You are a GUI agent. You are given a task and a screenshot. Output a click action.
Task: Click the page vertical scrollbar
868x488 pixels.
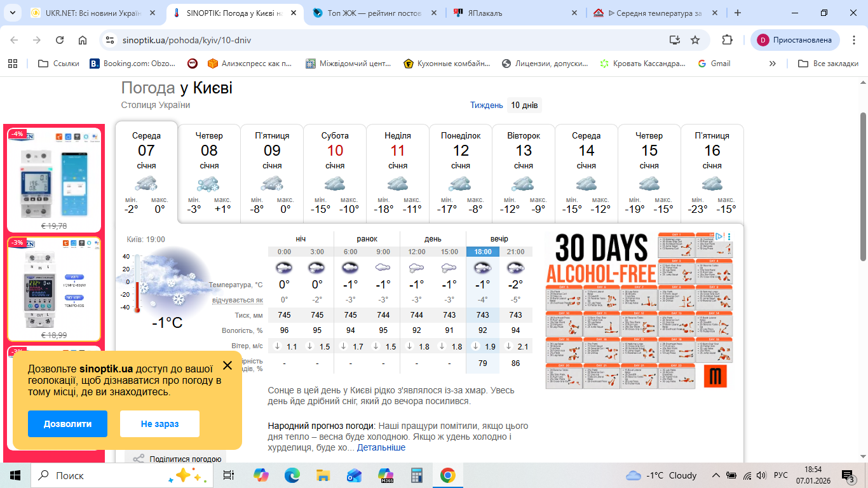[863, 186]
